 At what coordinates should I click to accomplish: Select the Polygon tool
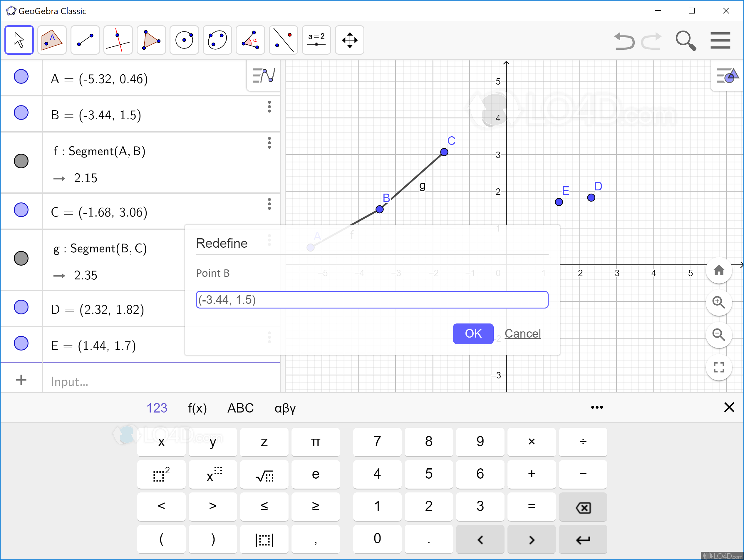point(151,40)
